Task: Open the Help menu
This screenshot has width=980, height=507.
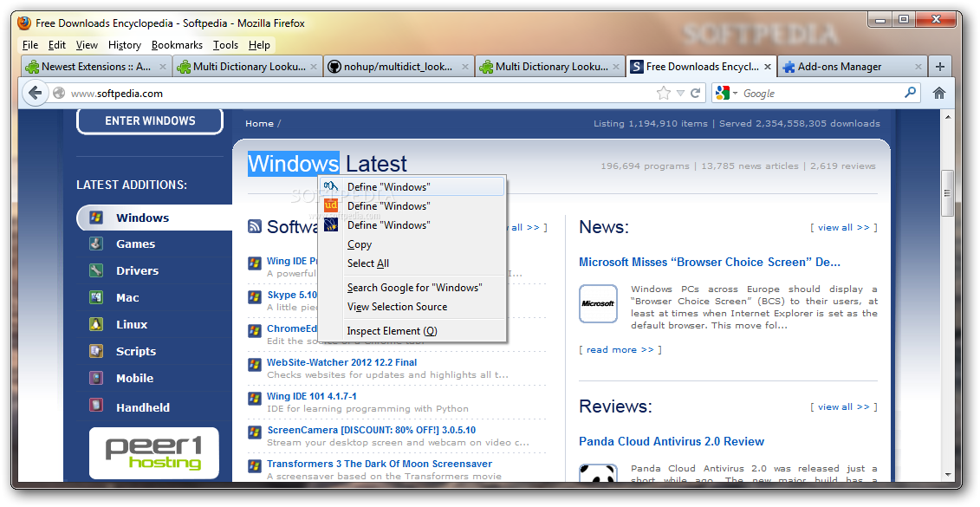Action: pyautogui.click(x=259, y=45)
